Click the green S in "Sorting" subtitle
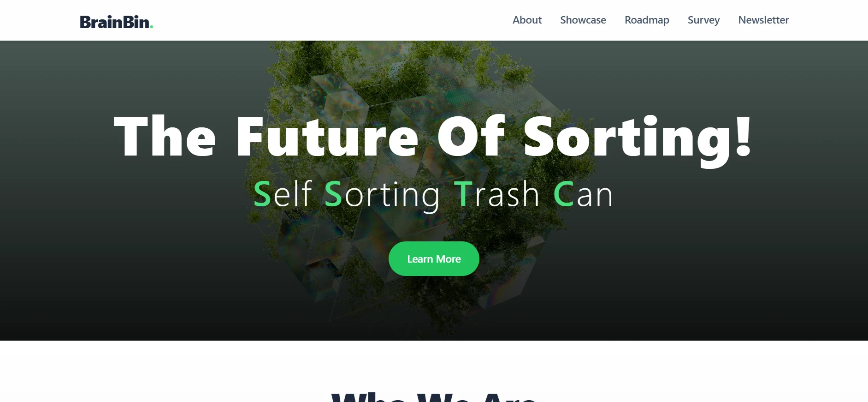The height and width of the screenshot is (402, 868). 333,194
